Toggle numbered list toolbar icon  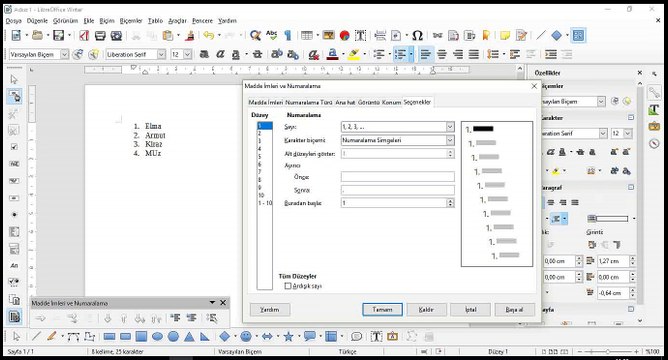coord(400,55)
